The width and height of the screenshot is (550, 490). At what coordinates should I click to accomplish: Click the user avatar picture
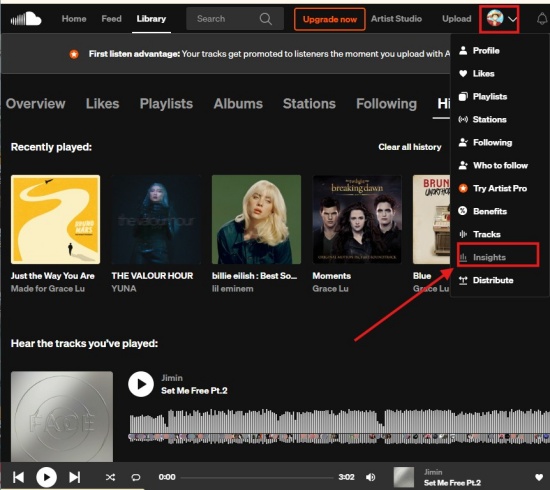[x=495, y=18]
